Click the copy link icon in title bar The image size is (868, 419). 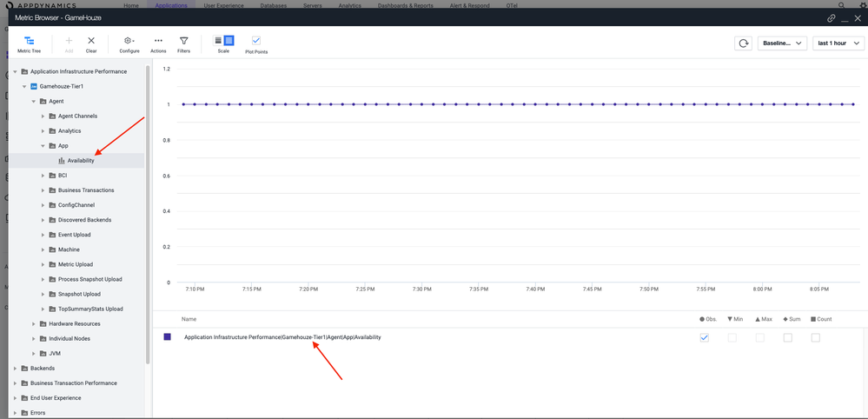831,17
